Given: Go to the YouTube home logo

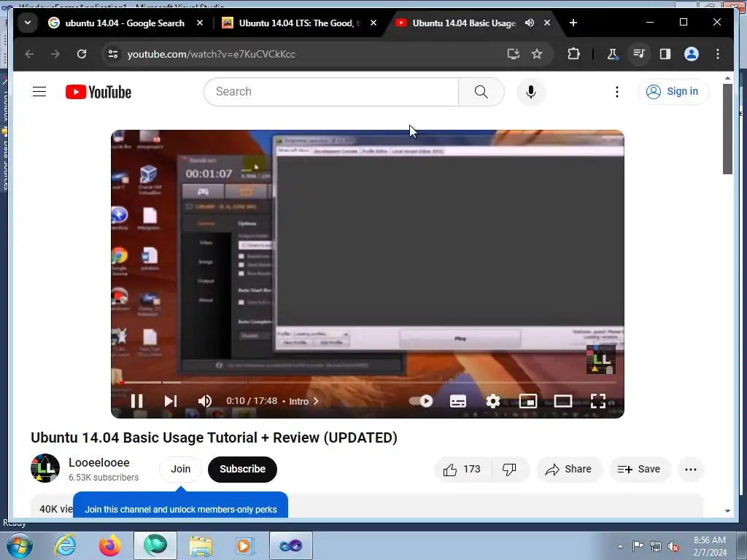Looking at the screenshot, I should click(98, 92).
